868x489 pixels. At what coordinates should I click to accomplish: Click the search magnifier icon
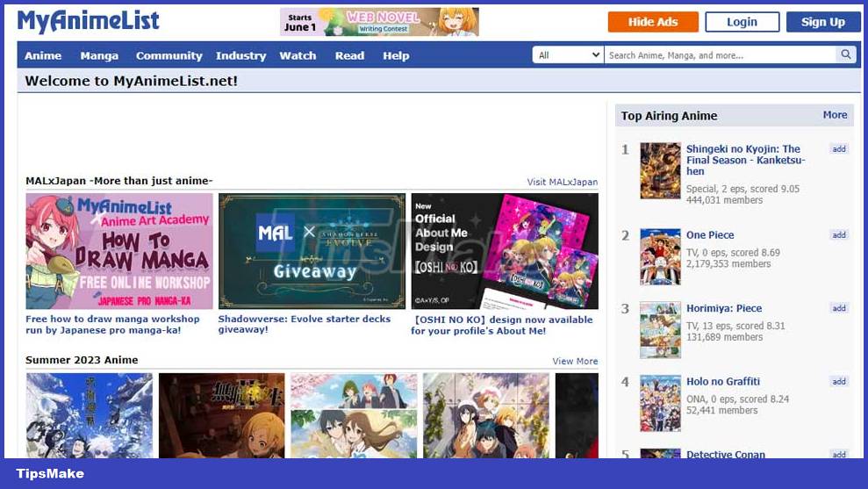click(x=846, y=54)
